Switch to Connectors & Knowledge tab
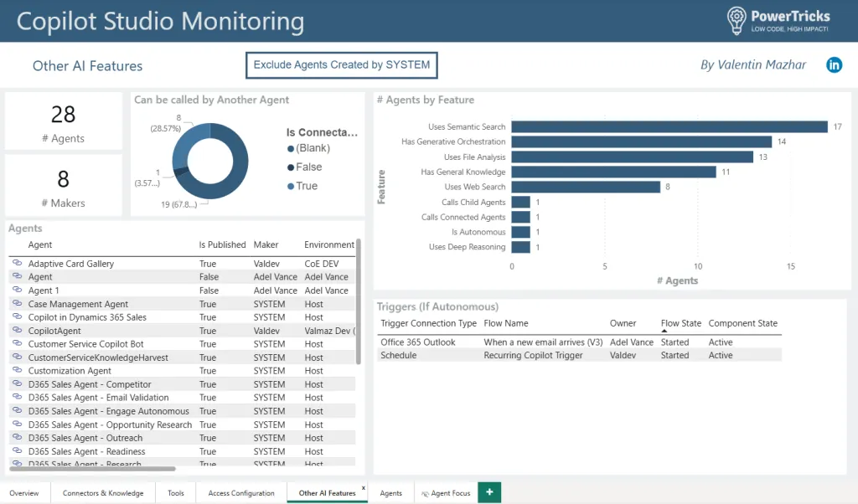858x504 pixels. (x=103, y=492)
